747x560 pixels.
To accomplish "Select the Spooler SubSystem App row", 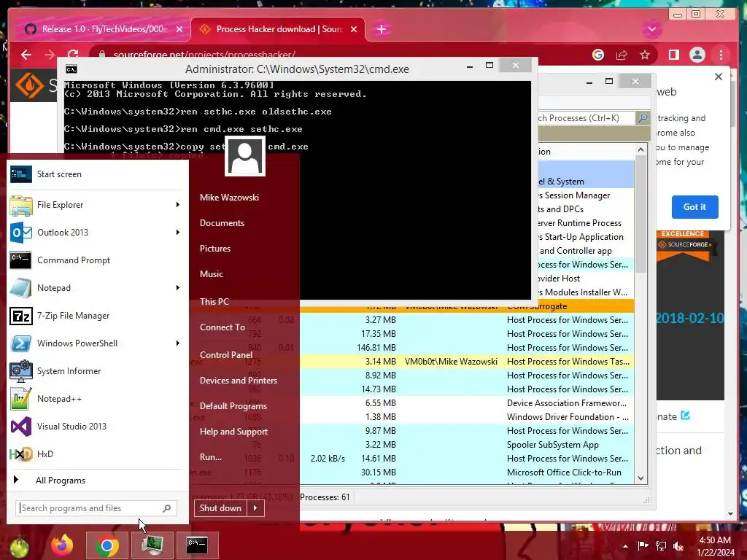I will (x=467, y=445).
